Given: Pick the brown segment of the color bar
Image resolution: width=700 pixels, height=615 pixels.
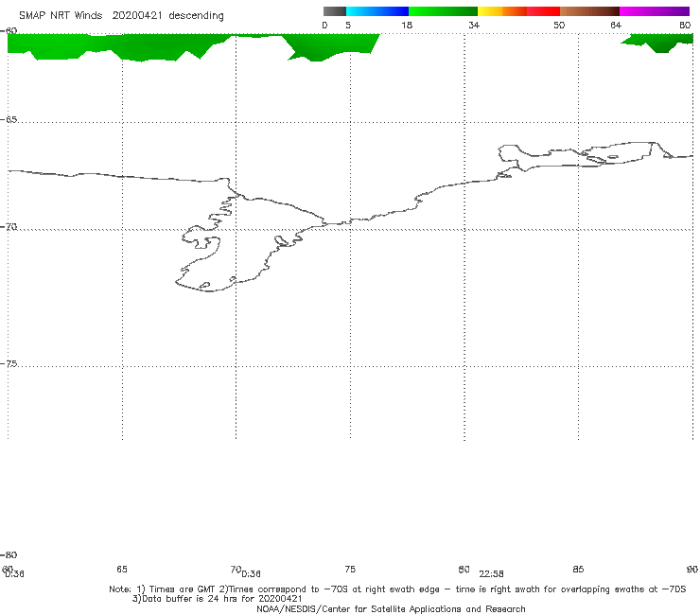Looking at the screenshot, I should click(x=589, y=11).
